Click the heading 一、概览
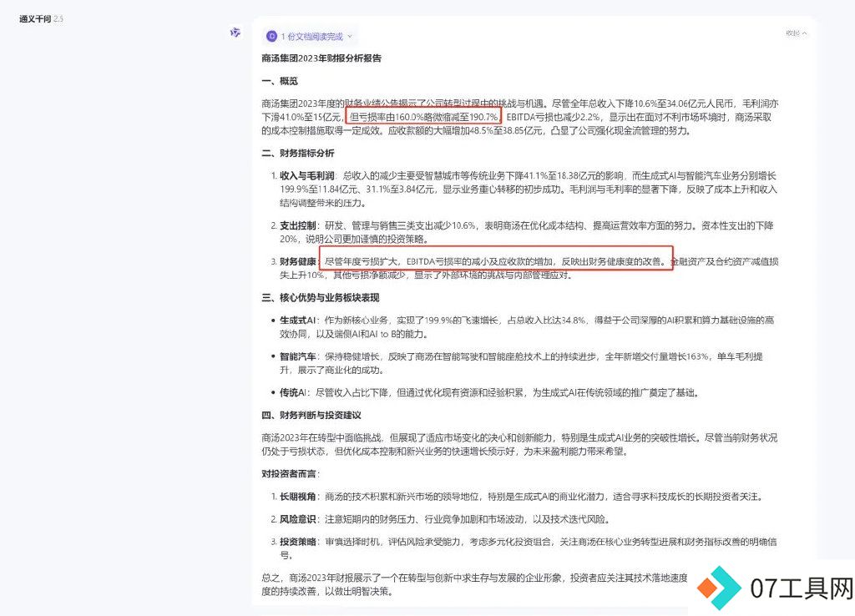The height and width of the screenshot is (616, 855). [279, 81]
